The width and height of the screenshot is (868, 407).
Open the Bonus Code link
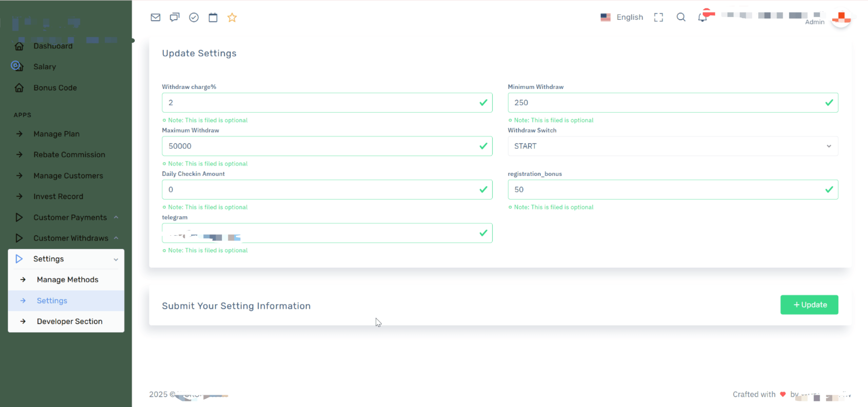55,88
